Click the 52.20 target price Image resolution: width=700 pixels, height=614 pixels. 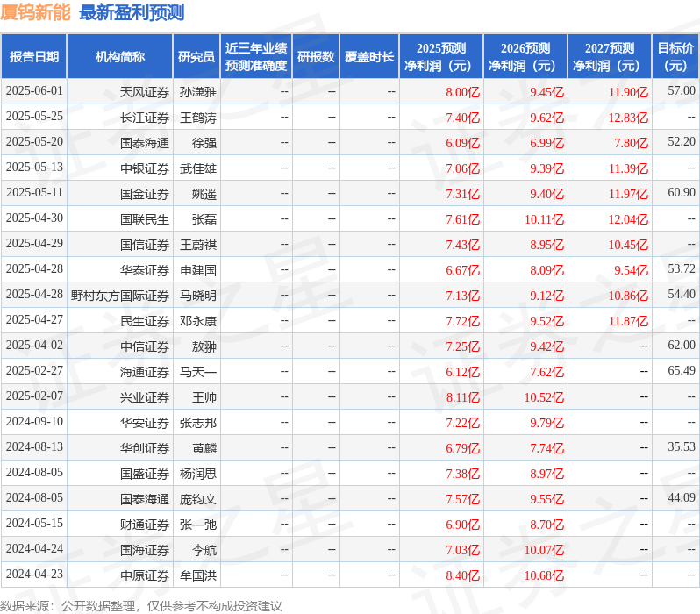[682, 142]
